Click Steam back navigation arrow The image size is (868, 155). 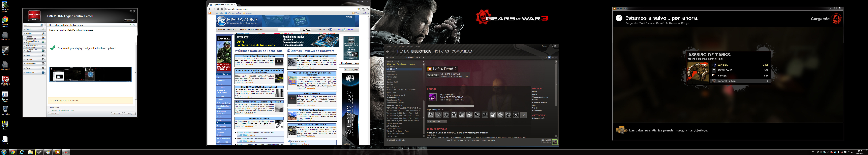387,51
